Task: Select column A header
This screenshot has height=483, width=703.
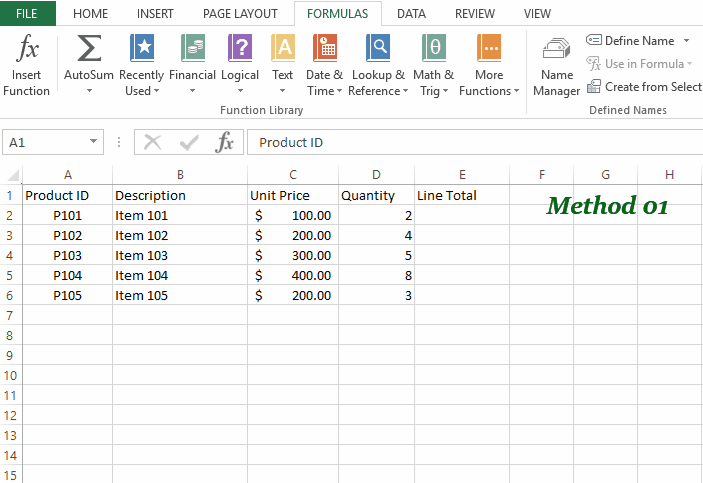Action: 68,175
